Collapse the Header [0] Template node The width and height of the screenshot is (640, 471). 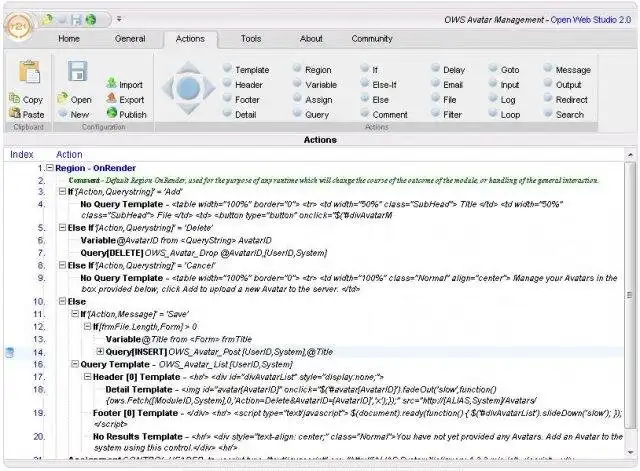[87, 377]
